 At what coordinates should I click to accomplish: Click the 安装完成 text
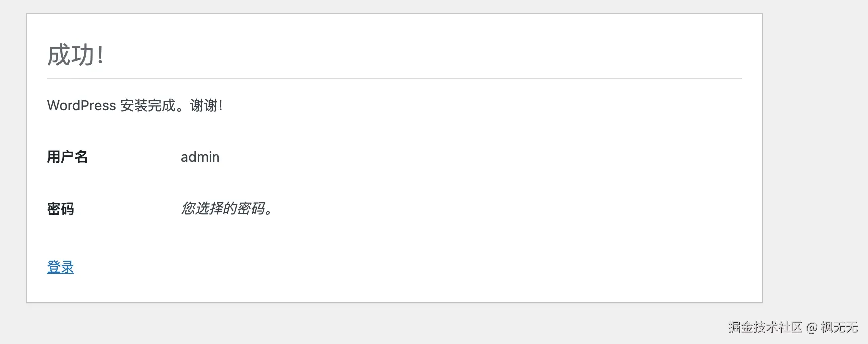(147, 106)
